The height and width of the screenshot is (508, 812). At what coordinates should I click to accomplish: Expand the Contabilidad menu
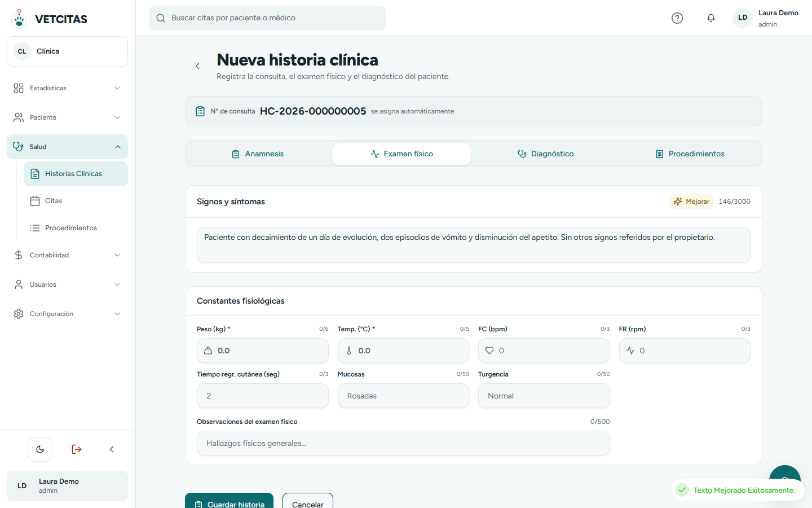point(67,255)
